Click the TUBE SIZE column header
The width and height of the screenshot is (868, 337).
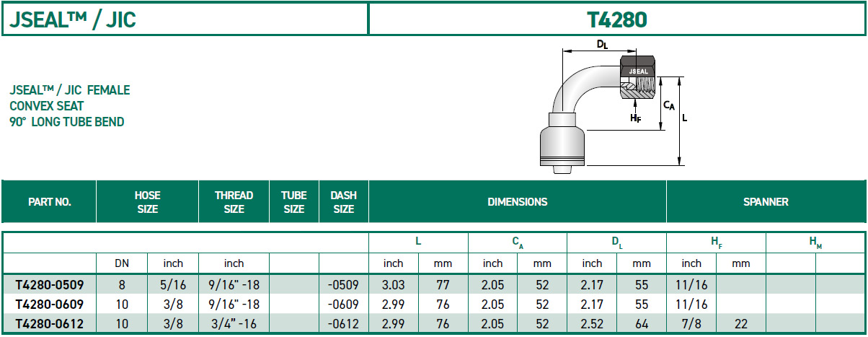point(294,202)
